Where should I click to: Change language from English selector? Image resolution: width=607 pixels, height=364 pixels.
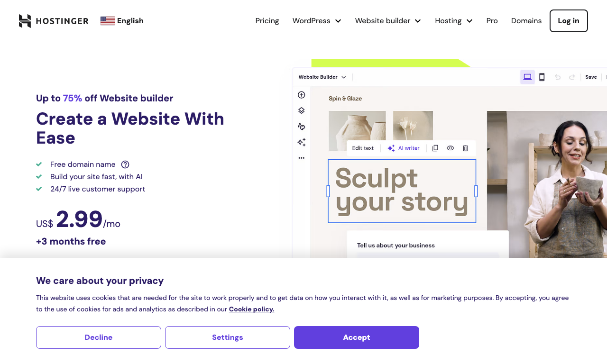click(122, 21)
